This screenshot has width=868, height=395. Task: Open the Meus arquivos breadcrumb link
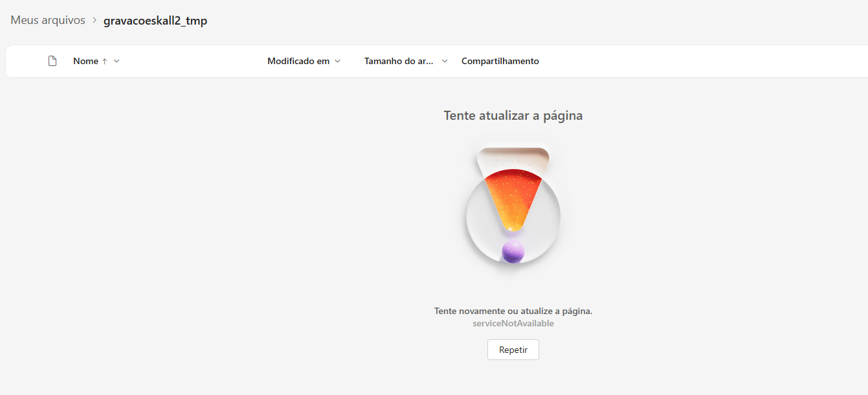click(48, 20)
